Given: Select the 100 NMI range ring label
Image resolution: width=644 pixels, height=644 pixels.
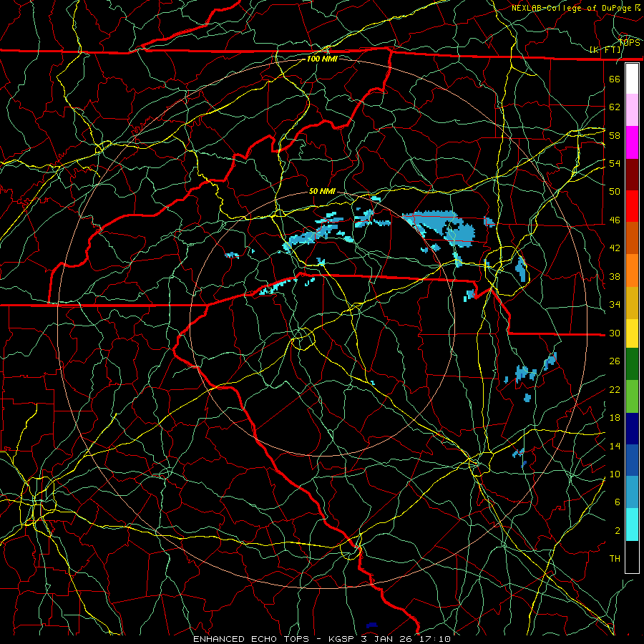Looking at the screenshot, I should coord(322,59).
